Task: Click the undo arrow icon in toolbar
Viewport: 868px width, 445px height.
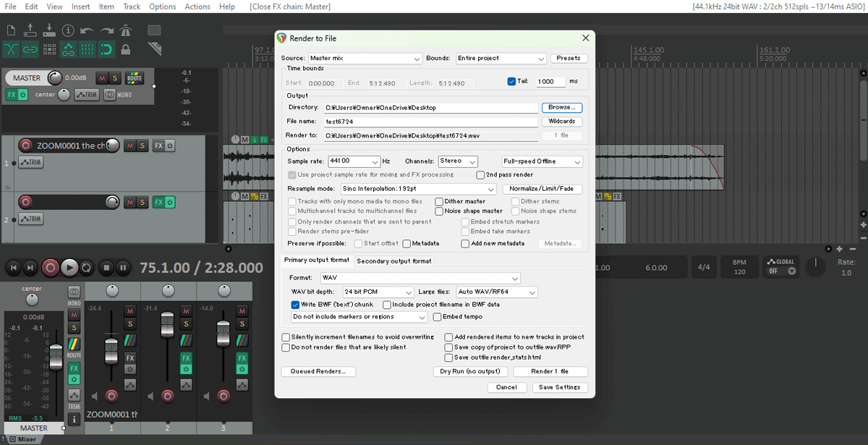Action: (87, 30)
